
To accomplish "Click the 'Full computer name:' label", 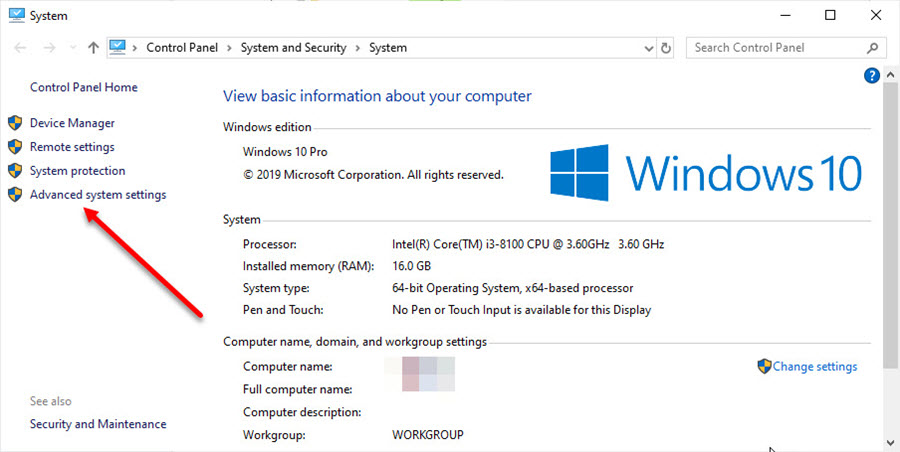I will coord(297,389).
